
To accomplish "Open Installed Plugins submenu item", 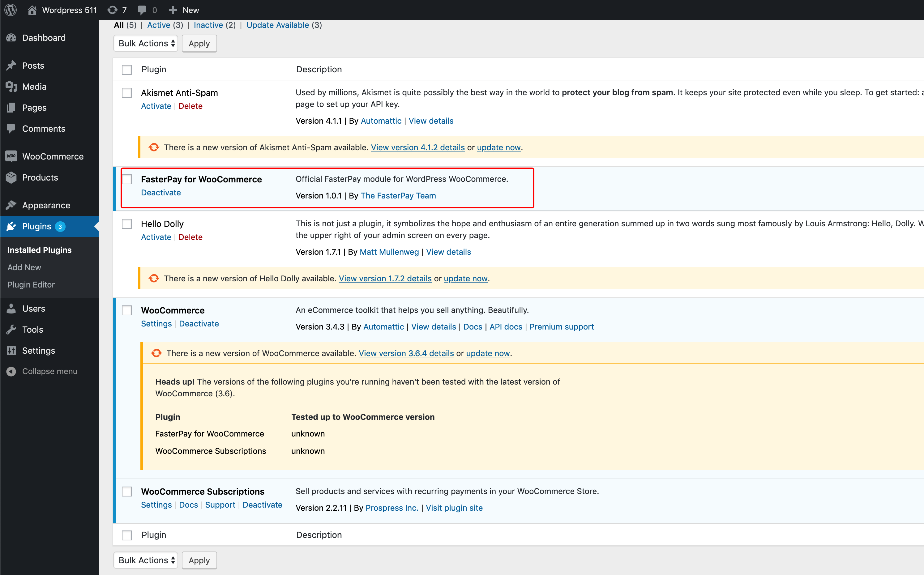I will click(40, 250).
